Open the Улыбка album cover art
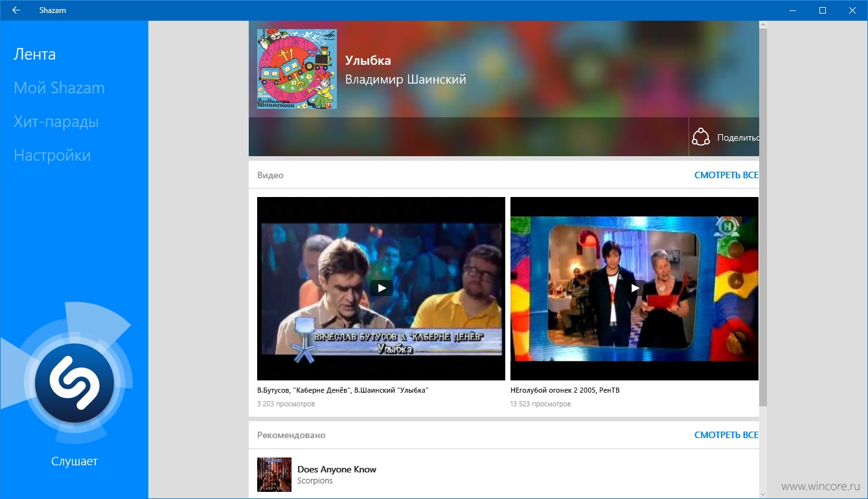The width and height of the screenshot is (868, 499). pos(297,69)
